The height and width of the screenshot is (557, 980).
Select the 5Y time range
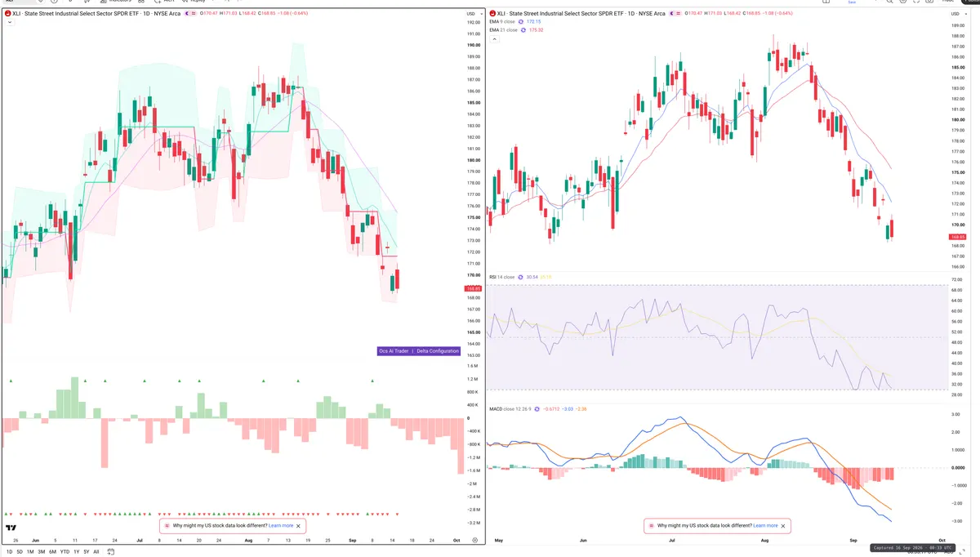(x=86, y=551)
